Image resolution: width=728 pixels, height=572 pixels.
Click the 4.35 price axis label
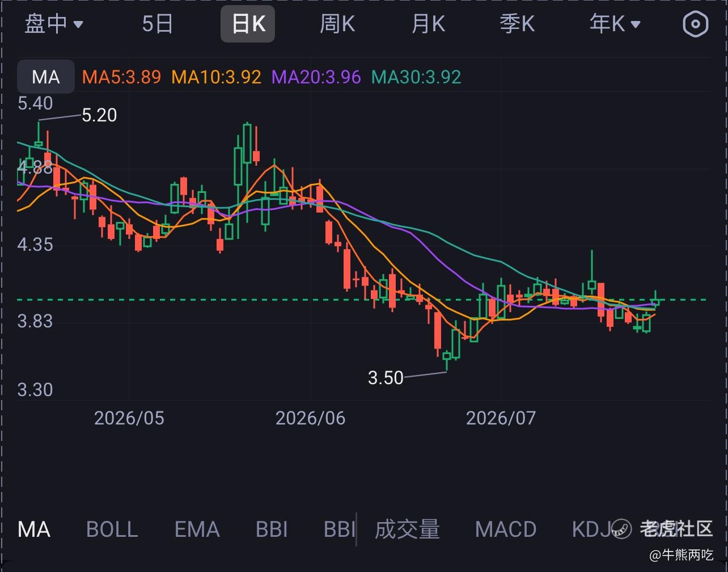point(35,245)
